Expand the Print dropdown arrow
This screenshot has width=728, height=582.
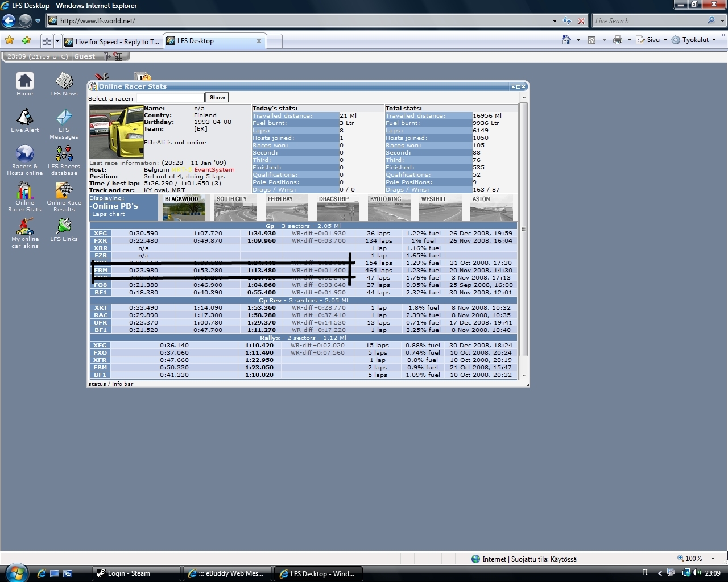pos(630,40)
